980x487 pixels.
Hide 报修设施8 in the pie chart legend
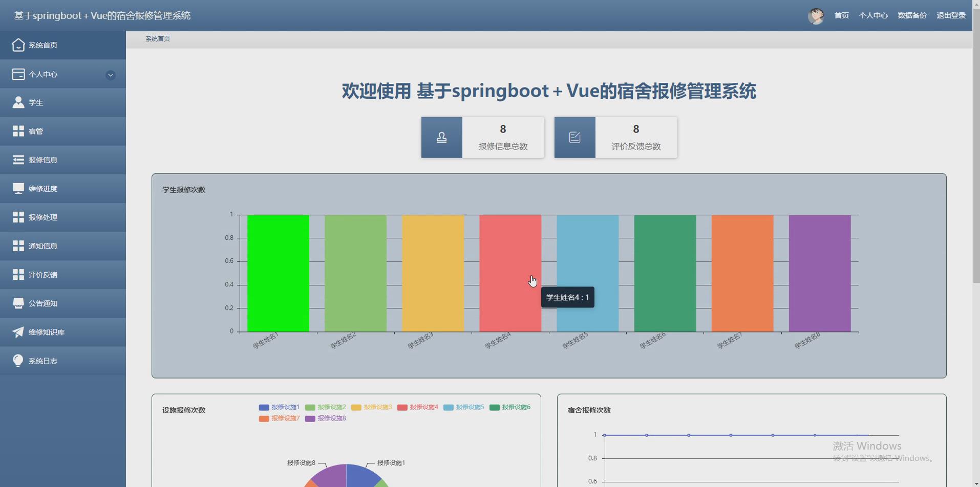click(x=326, y=418)
